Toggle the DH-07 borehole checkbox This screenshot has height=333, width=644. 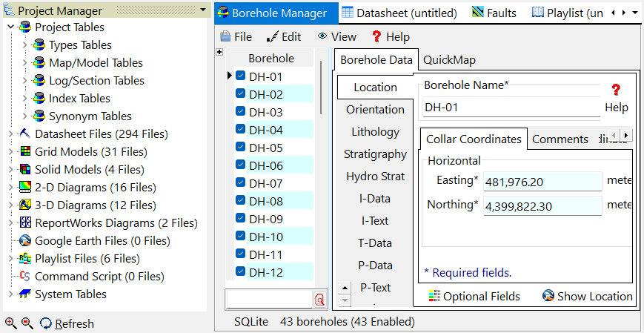coord(240,183)
